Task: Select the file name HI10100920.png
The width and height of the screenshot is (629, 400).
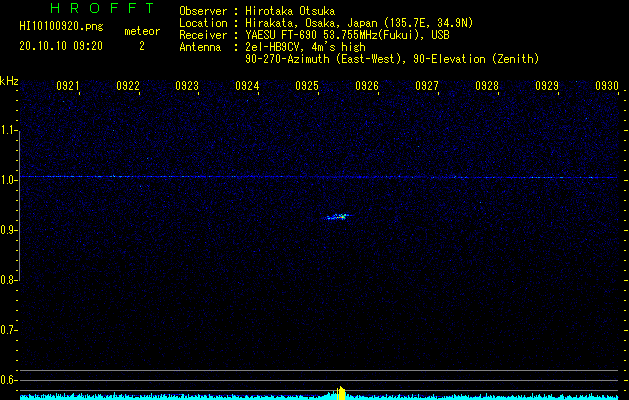Action: click(61, 27)
